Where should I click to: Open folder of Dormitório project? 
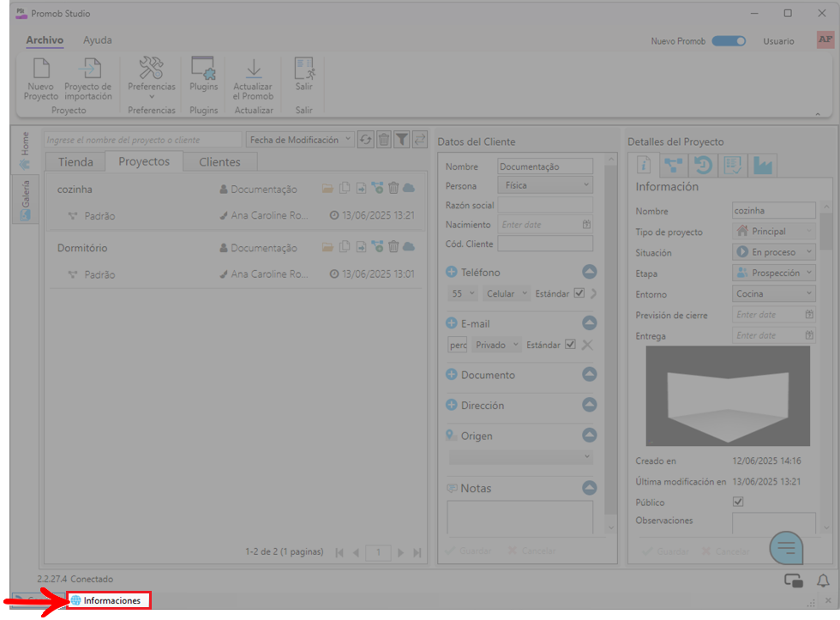327,247
